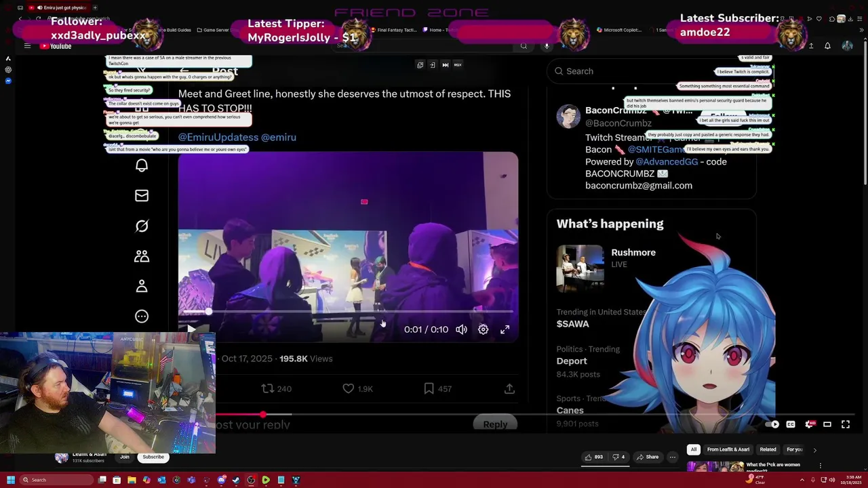
Task: Open YouTube player settings gear
Action: 809,424
